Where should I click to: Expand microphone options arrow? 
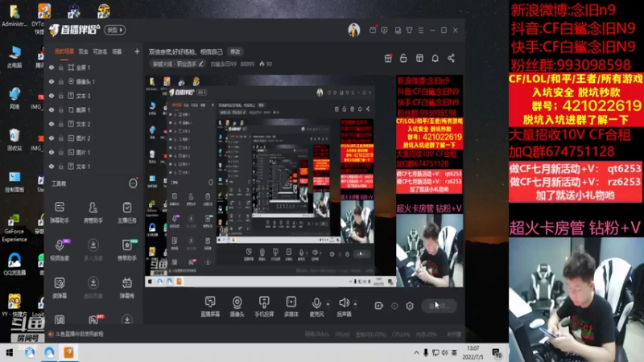click(328, 304)
